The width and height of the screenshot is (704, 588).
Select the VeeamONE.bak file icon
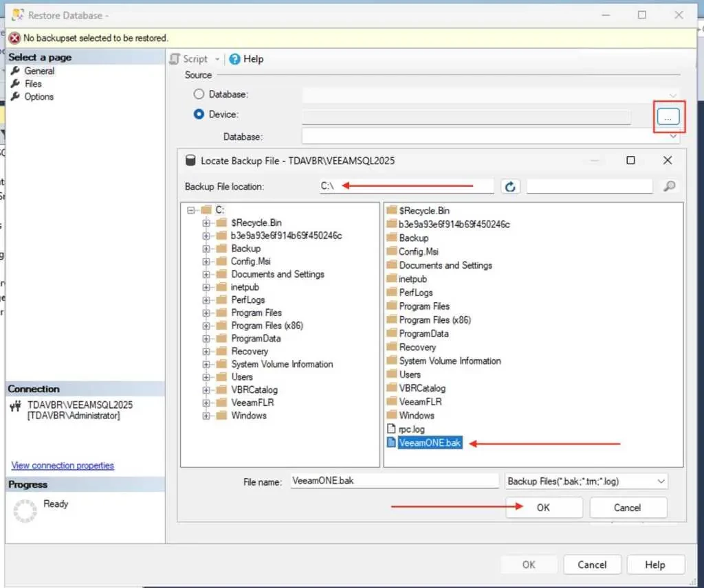coord(391,443)
